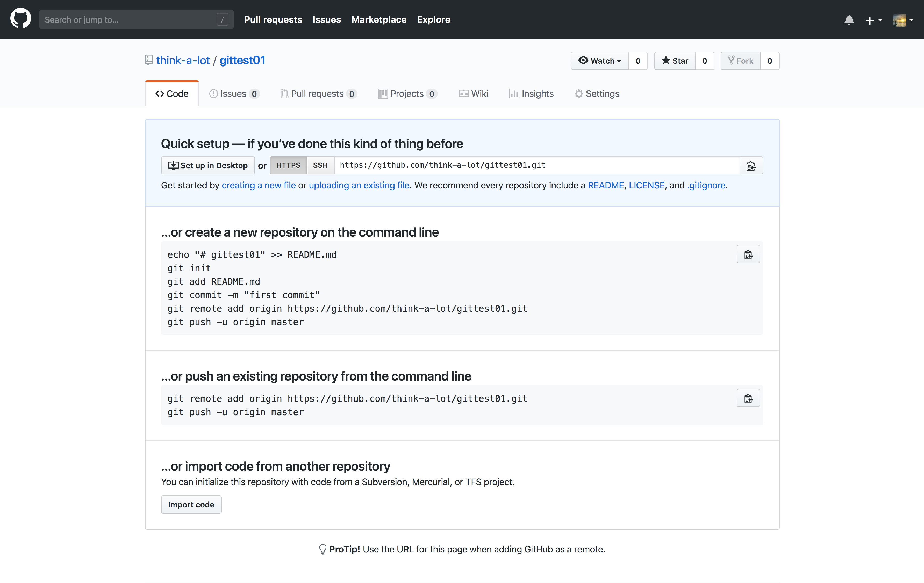This screenshot has height=583, width=924.
Task: Go to Pull requests in top navigation
Action: (273, 20)
